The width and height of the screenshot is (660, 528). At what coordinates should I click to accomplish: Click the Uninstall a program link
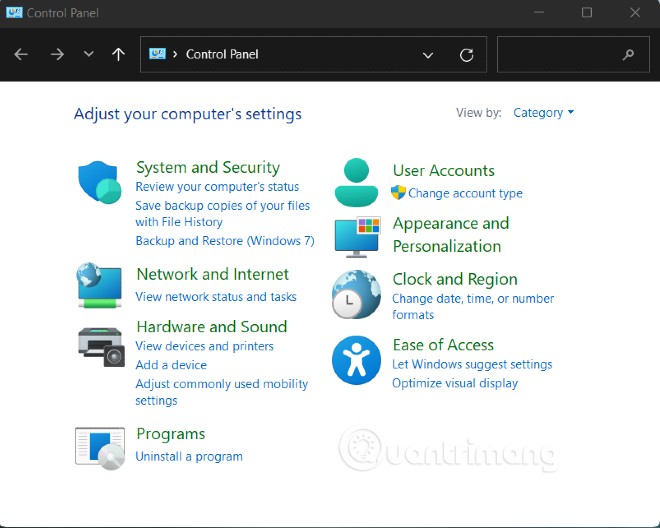point(189,456)
